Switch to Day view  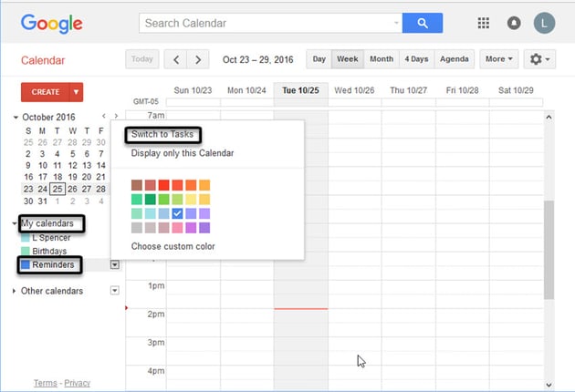[x=319, y=59]
